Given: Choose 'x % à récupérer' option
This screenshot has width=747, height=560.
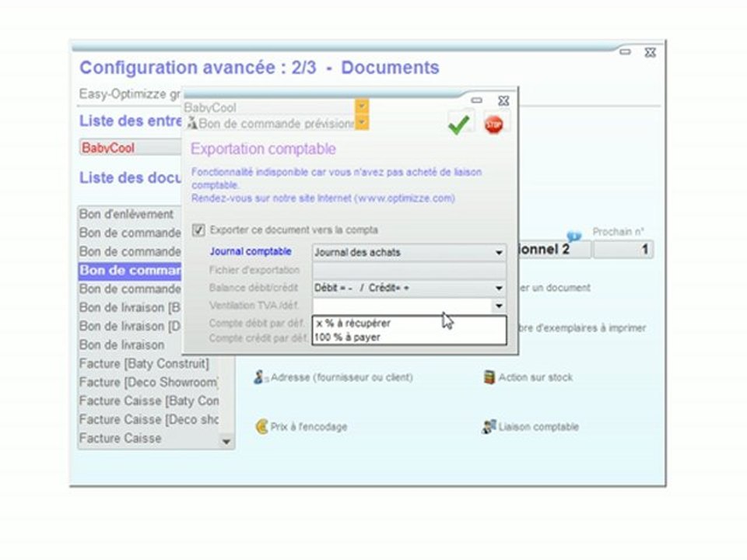Looking at the screenshot, I should pos(409,324).
